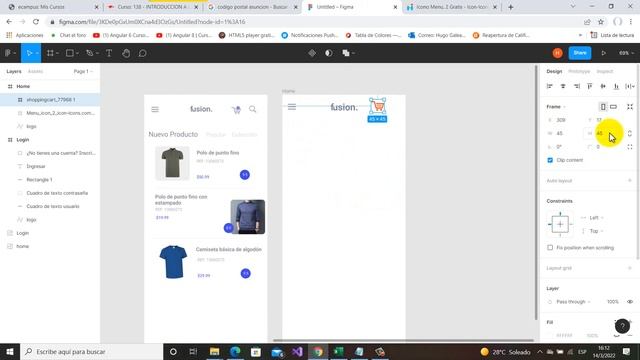The image size is (640, 360).
Task: Switch to the Layers tab
Action: point(14,71)
